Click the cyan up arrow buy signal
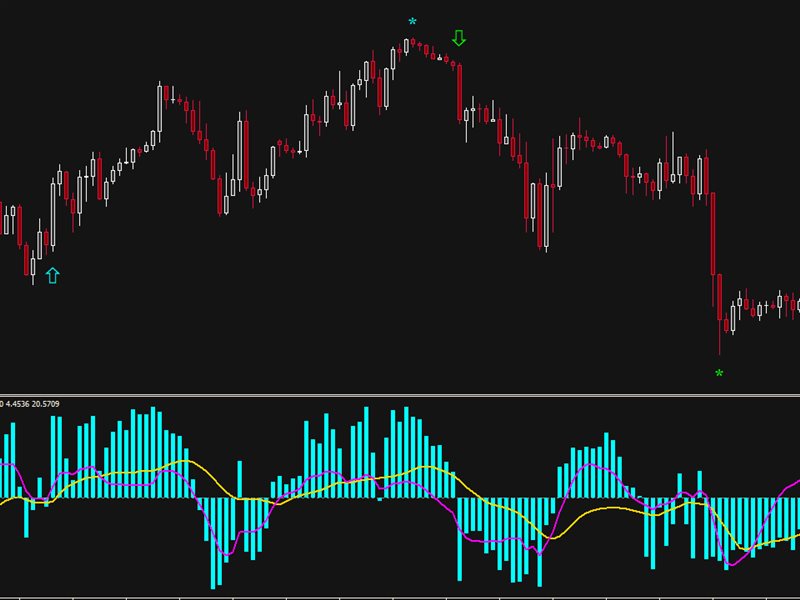Image resolution: width=800 pixels, height=600 pixels. tap(53, 276)
